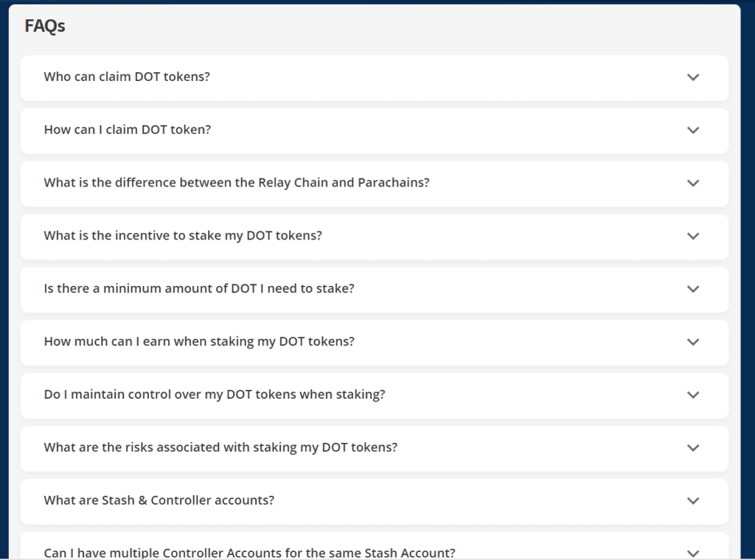Select the "How can I claim DOT token?" text
The height and width of the screenshot is (560, 755).
[x=128, y=130]
